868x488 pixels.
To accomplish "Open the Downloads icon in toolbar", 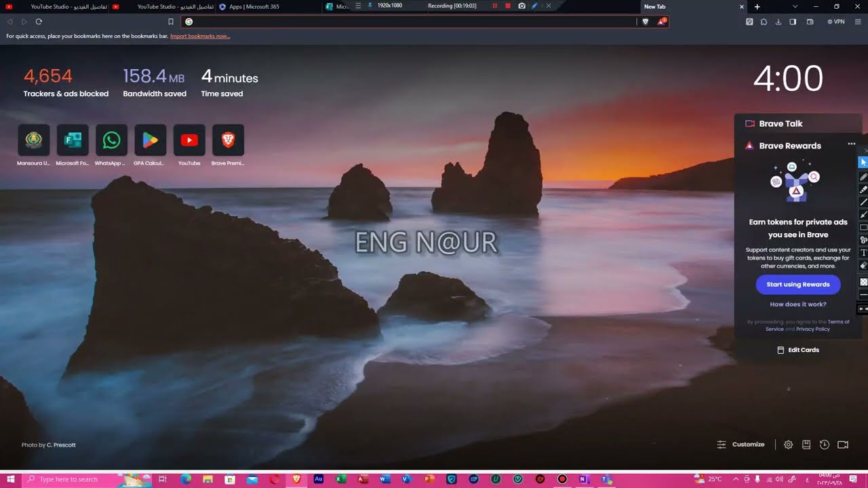I will pyautogui.click(x=778, y=22).
